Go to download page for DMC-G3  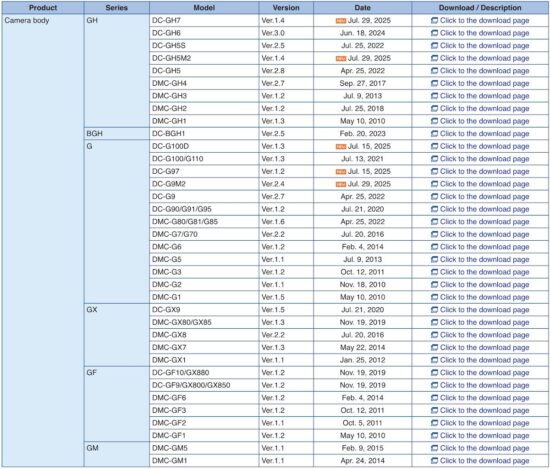point(484,272)
